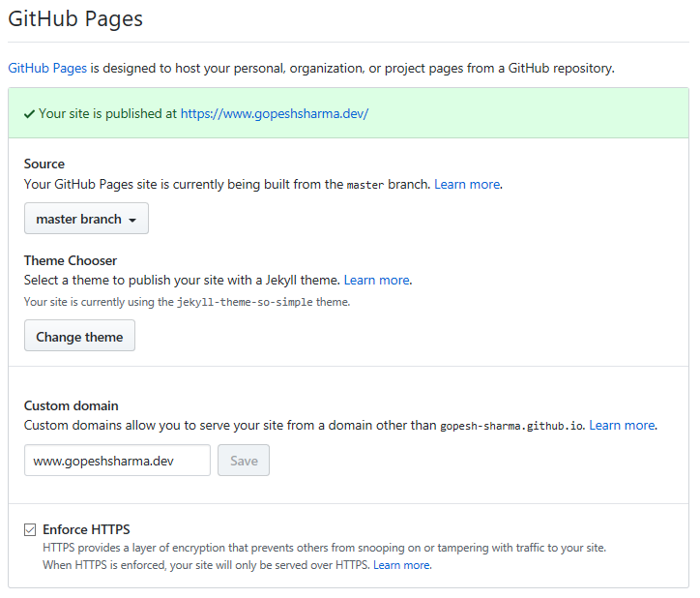Screen dimensions: 700x598
Task: Click Learn more link about Jekyll themes
Action: pyautogui.click(x=377, y=281)
